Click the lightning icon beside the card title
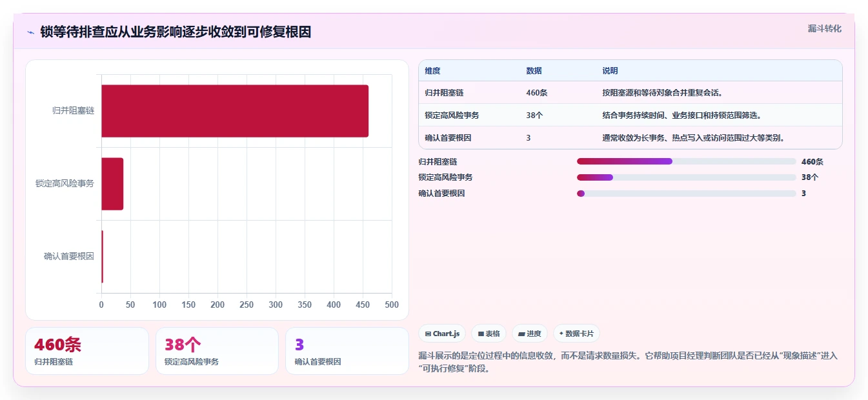Image resolution: width=868 pixels, height=400 pixels. coord(30,32)
